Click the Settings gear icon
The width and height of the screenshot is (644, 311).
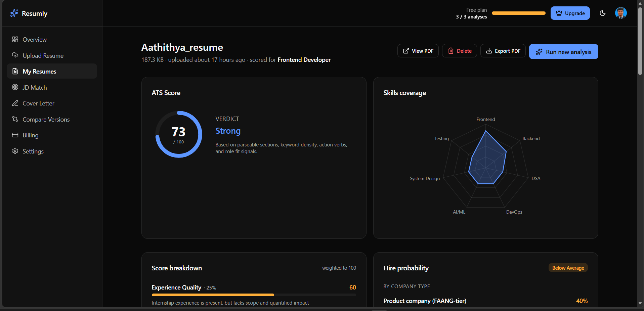tap(15, 151)
